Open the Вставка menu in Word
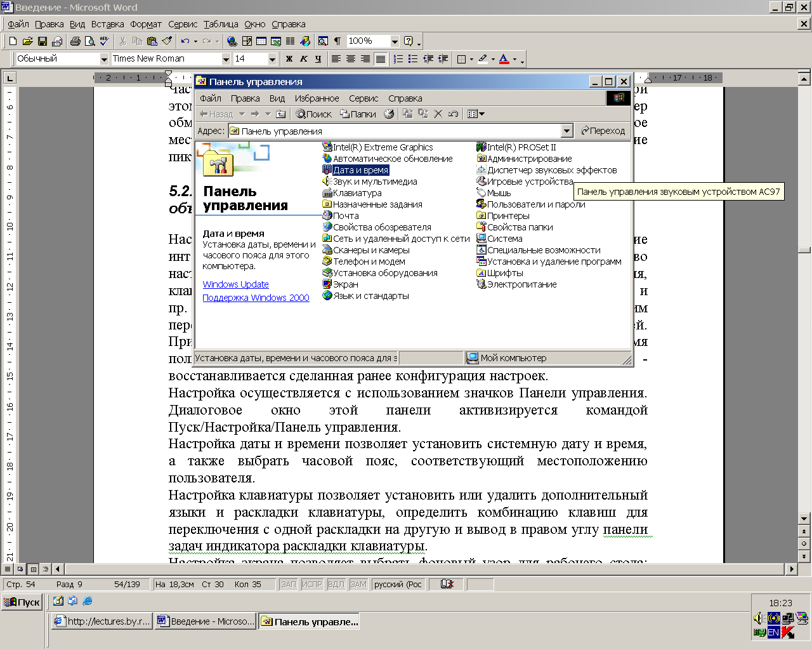The height and width of the screenshot is (650, 812). [107, 24]
